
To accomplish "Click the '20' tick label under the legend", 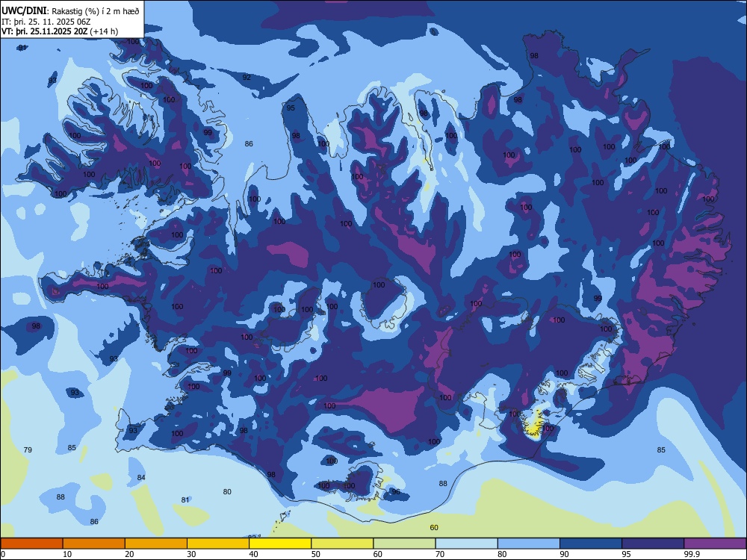I will point(129,554).
